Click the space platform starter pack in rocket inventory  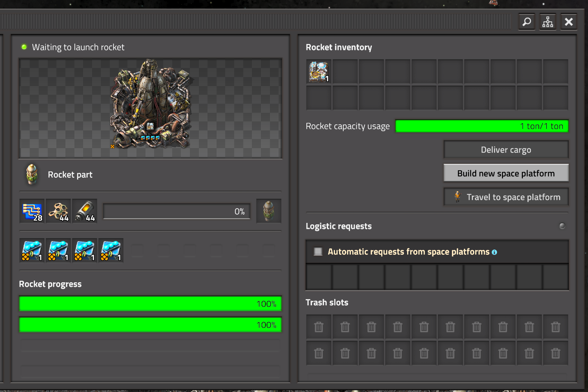click(319, 71)
